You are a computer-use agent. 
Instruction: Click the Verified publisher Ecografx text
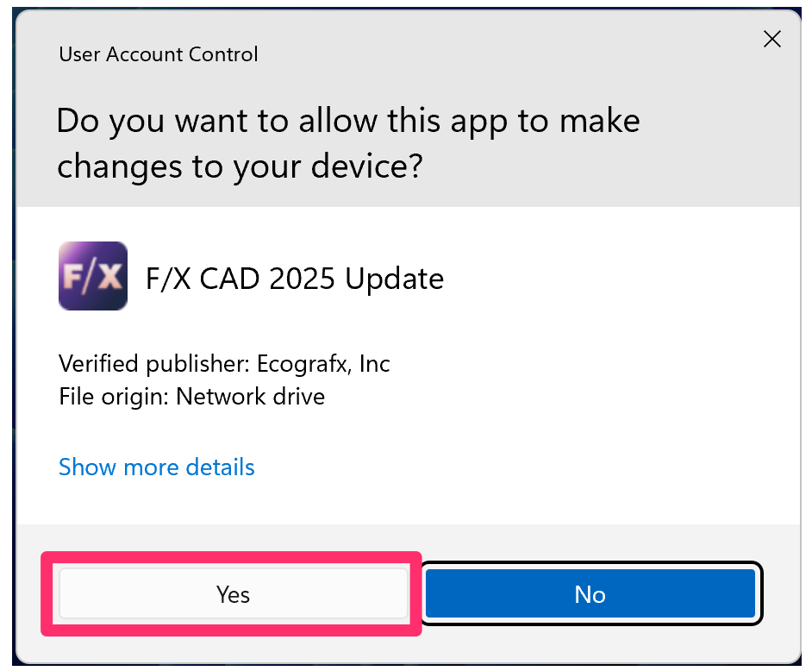pyautogui.click(x=224, y=363)
